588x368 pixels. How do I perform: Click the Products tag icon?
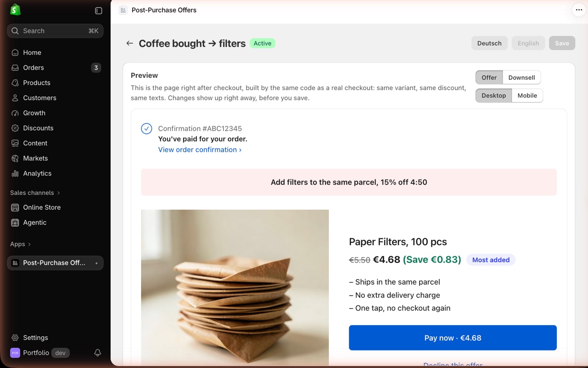[x=15, y=83]
